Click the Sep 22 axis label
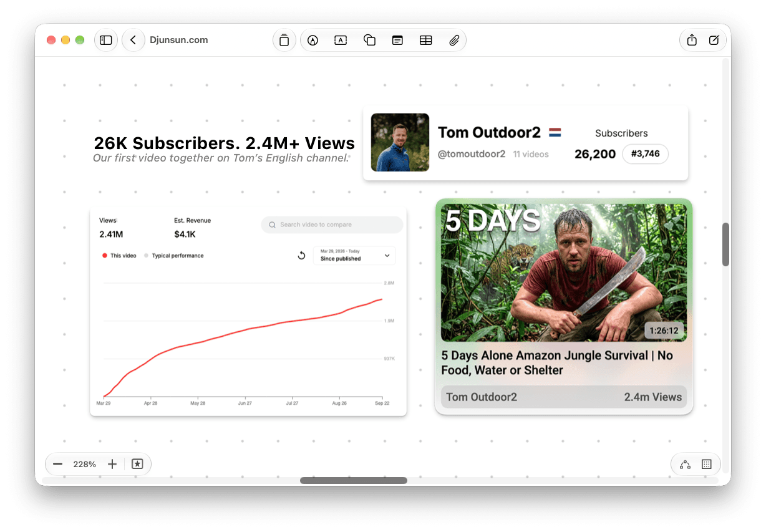This screenshot has width=766, height=532. click(x=382, y=404)
